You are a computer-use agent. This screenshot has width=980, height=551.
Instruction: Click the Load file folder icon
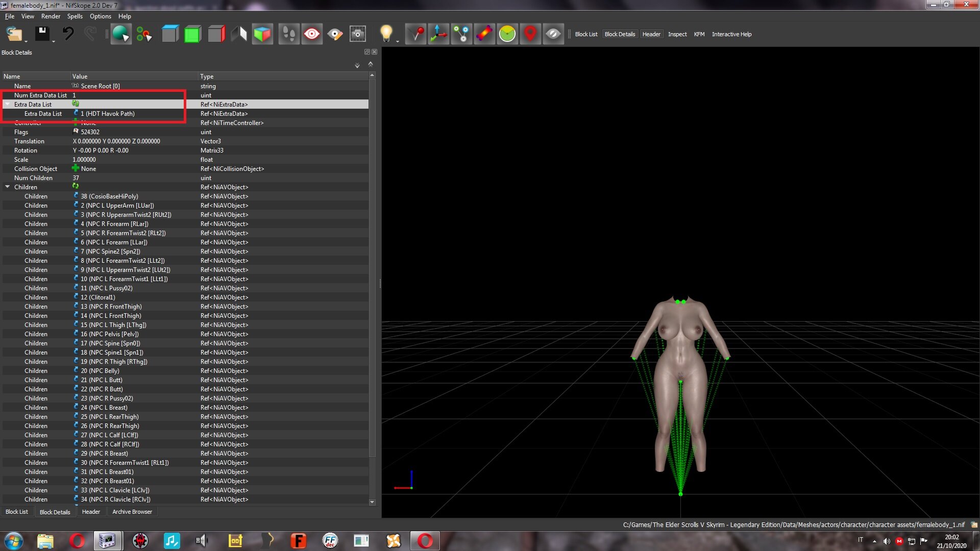pyautogui.click(x=14, y=34)
